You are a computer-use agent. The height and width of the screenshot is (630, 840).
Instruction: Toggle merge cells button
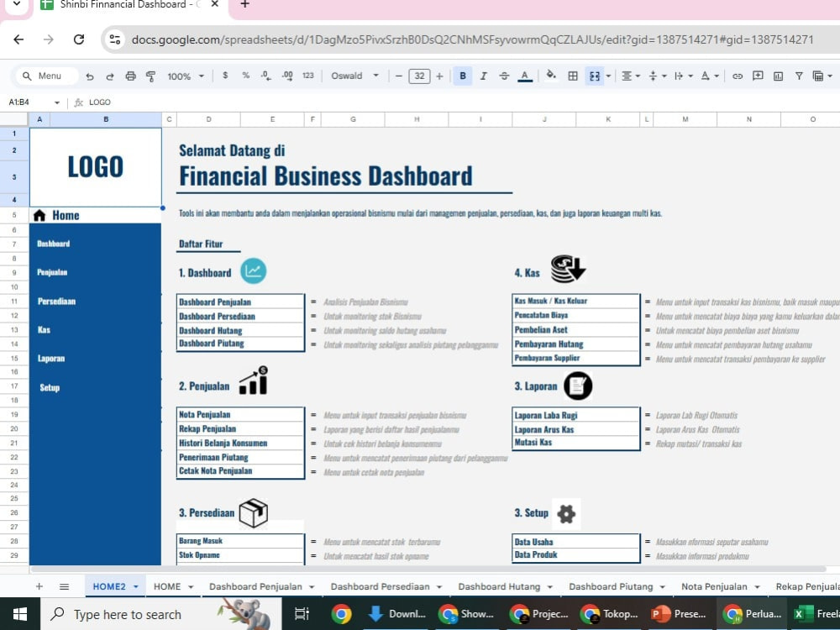(x=595, y=76)
